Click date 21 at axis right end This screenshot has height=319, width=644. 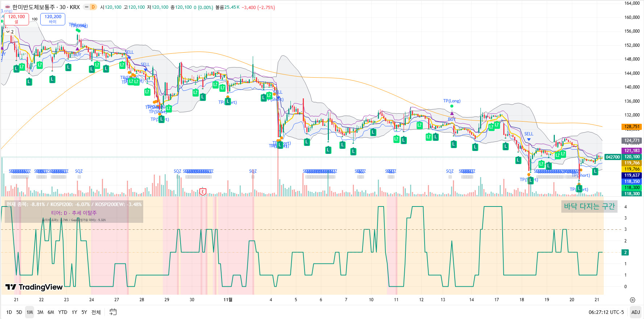tap(597, 300)
